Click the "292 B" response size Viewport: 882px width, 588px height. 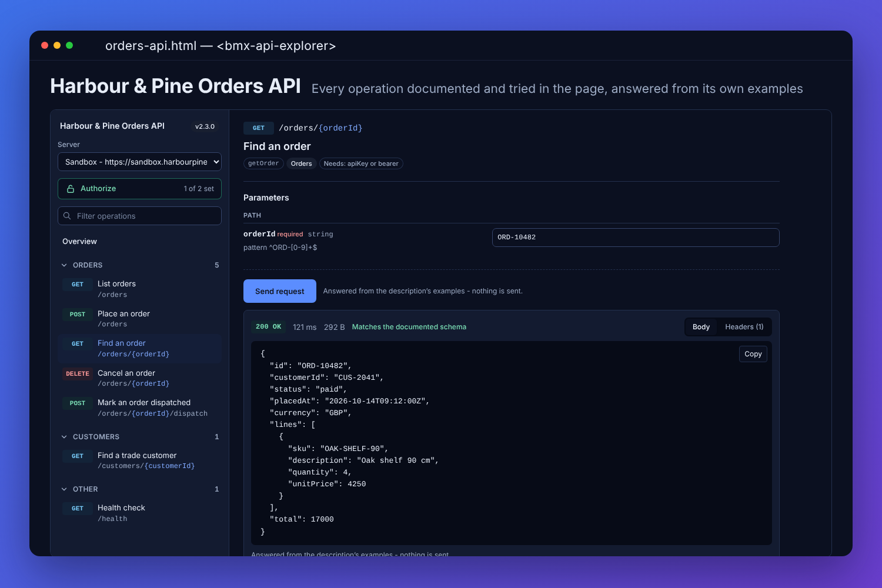[335, 327]
